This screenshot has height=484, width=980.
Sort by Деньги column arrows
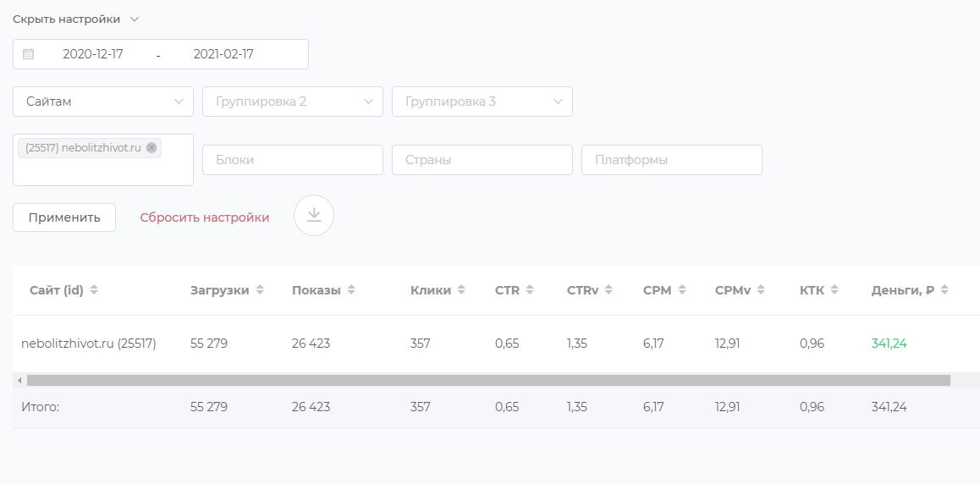[944, 290]
